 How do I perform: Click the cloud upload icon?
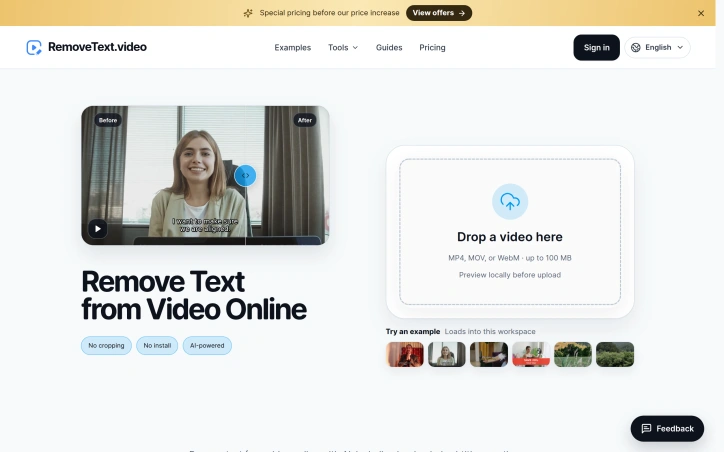pyautogui.click(x=510, y=202)
